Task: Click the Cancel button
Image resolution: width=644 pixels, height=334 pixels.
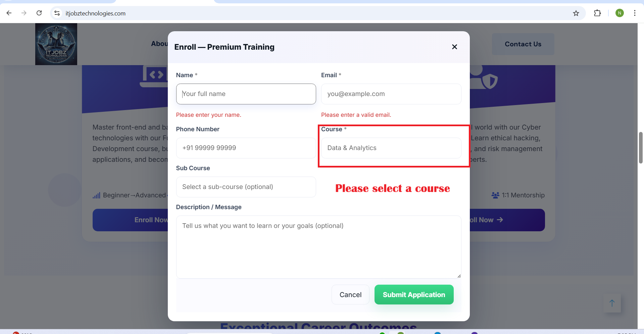Action: (350, 295)
